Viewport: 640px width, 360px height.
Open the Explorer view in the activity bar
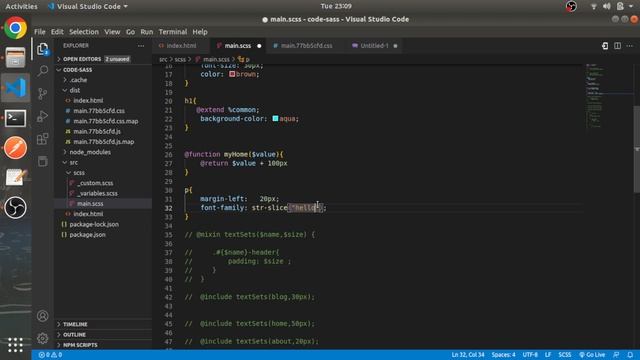(42, 49)
